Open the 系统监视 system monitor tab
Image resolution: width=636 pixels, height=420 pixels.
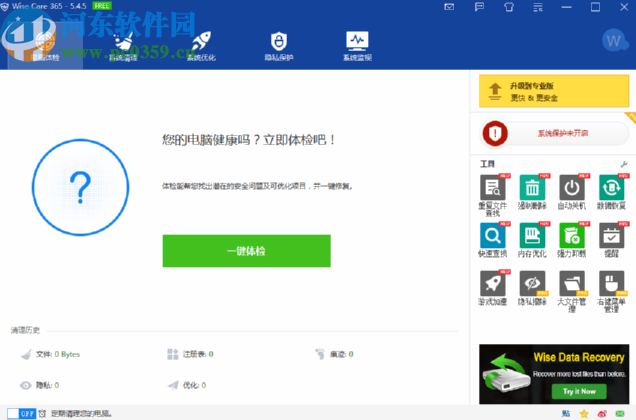click(357, 46)
